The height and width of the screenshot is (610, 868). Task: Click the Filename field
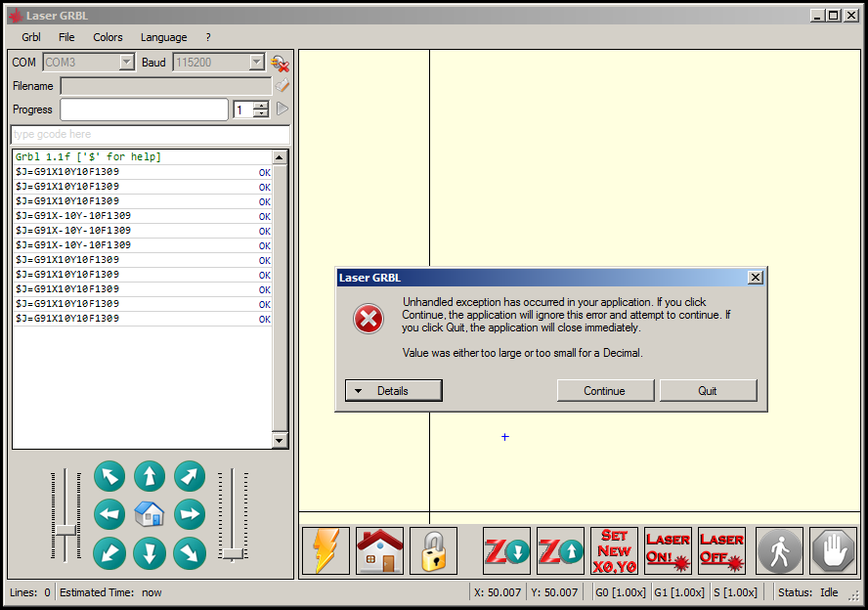pos(166,86)
